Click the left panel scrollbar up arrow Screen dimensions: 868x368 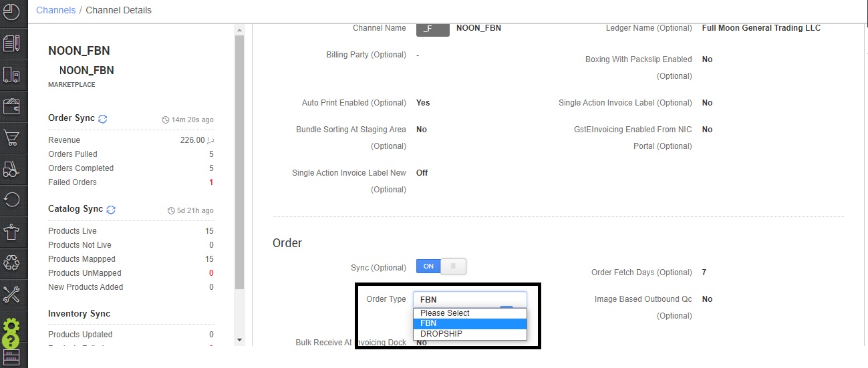240,30
